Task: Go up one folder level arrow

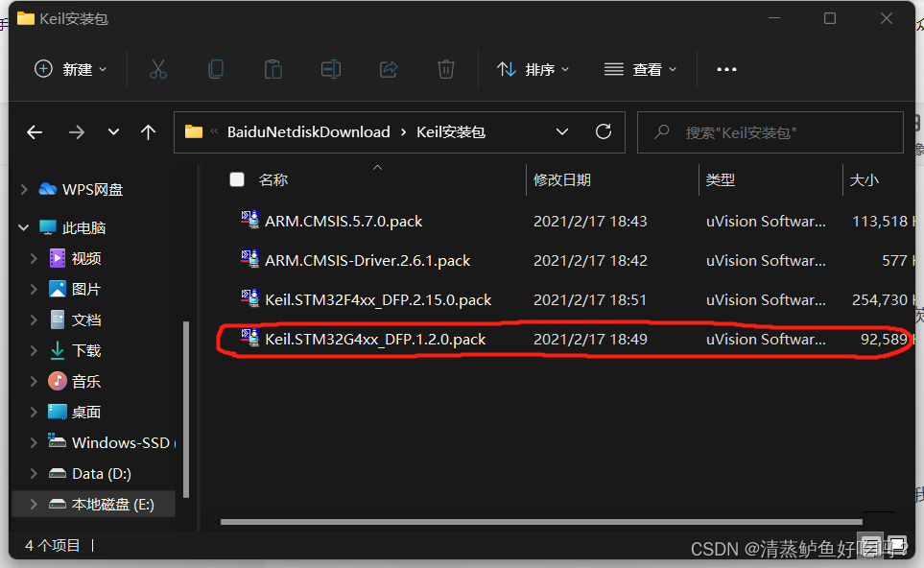Action: (x=148, y=132)
